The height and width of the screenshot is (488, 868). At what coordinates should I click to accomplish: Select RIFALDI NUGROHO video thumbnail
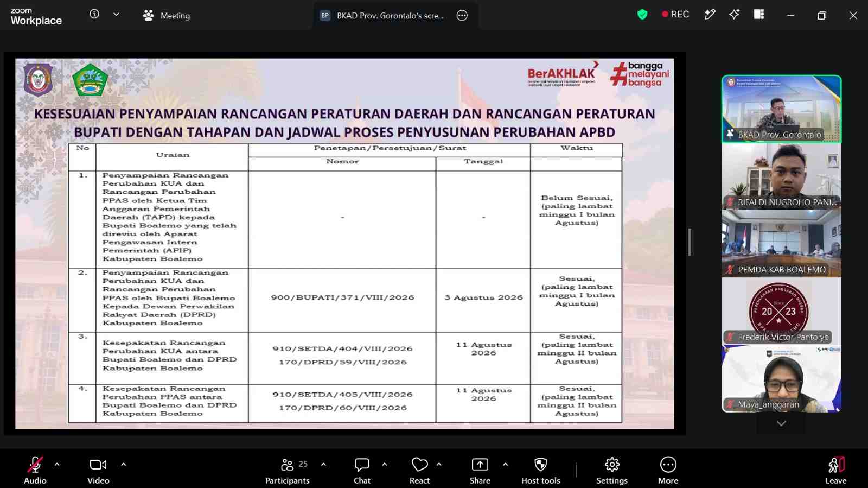[782, 176]
